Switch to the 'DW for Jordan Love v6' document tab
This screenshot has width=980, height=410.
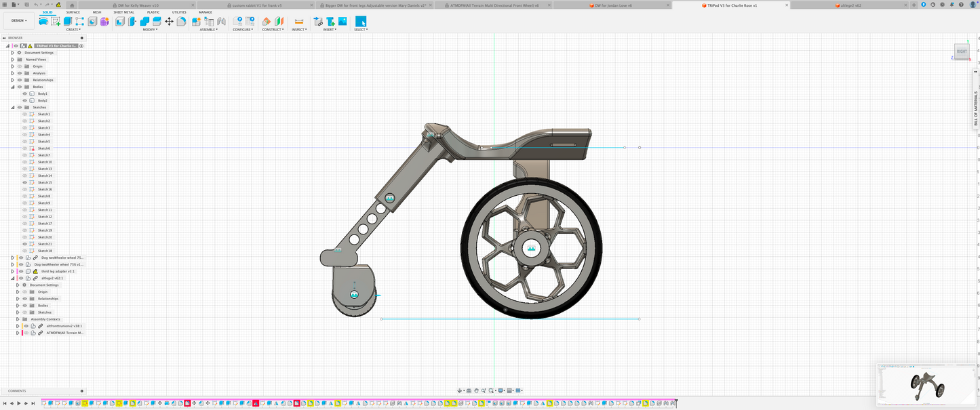point(613,5)
